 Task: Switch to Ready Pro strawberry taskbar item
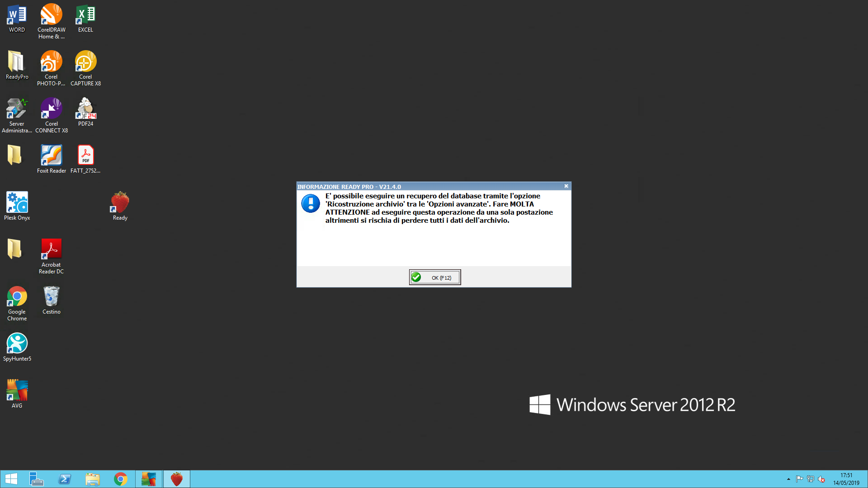(177, 479)
